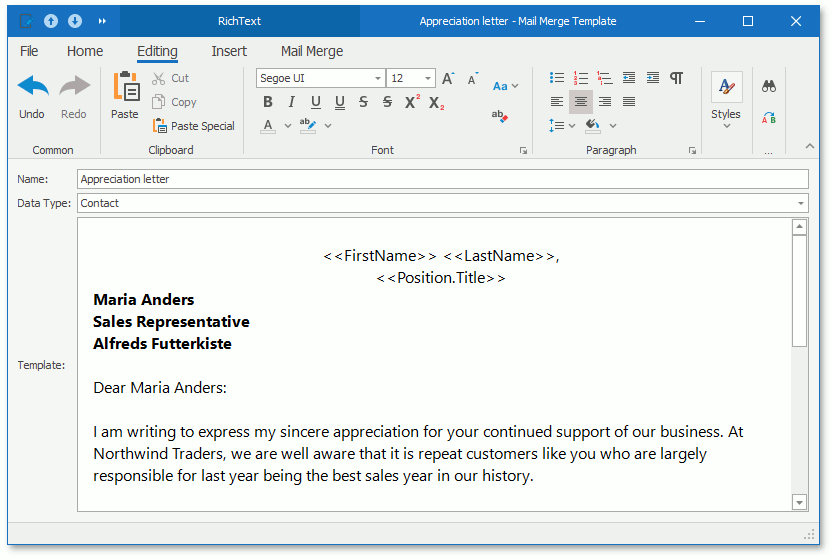Apply the text highlight color

308,126
